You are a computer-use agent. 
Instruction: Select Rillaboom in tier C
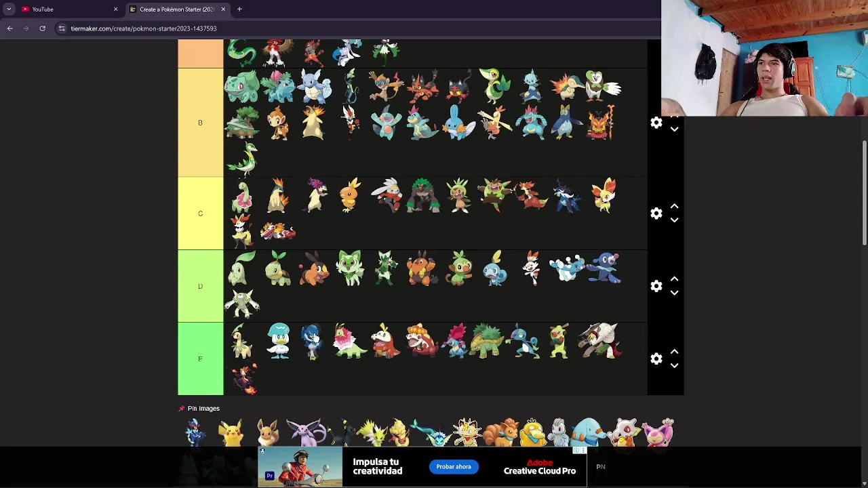pyautogui.click(x=422, y=195)
